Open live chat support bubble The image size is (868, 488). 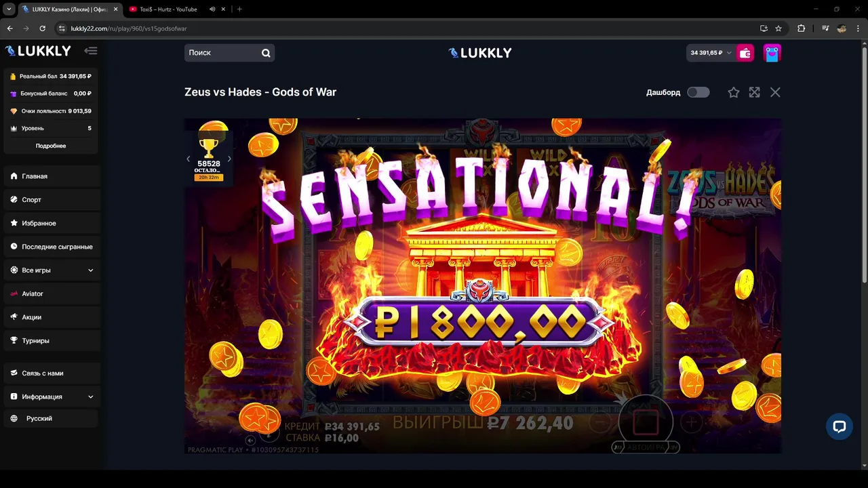pyautogui.click(x=839, y=426)
